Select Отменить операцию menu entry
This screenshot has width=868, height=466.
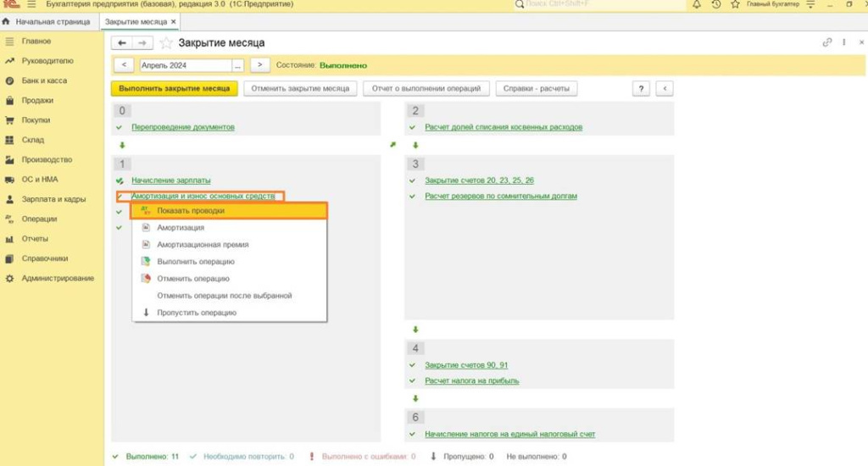point(192,279)
